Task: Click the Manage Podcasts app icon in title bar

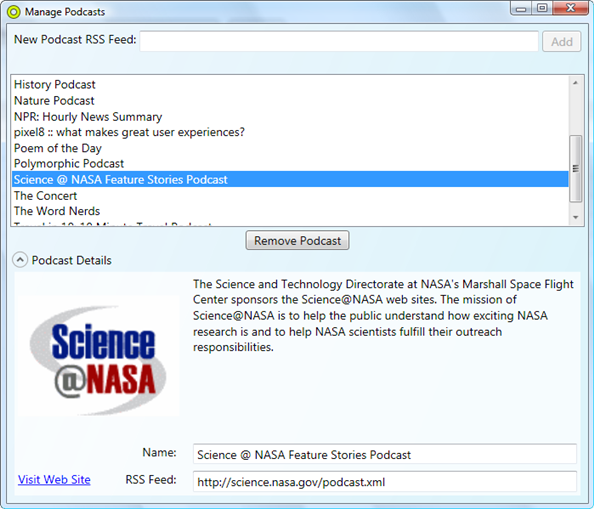Action: 13,12
